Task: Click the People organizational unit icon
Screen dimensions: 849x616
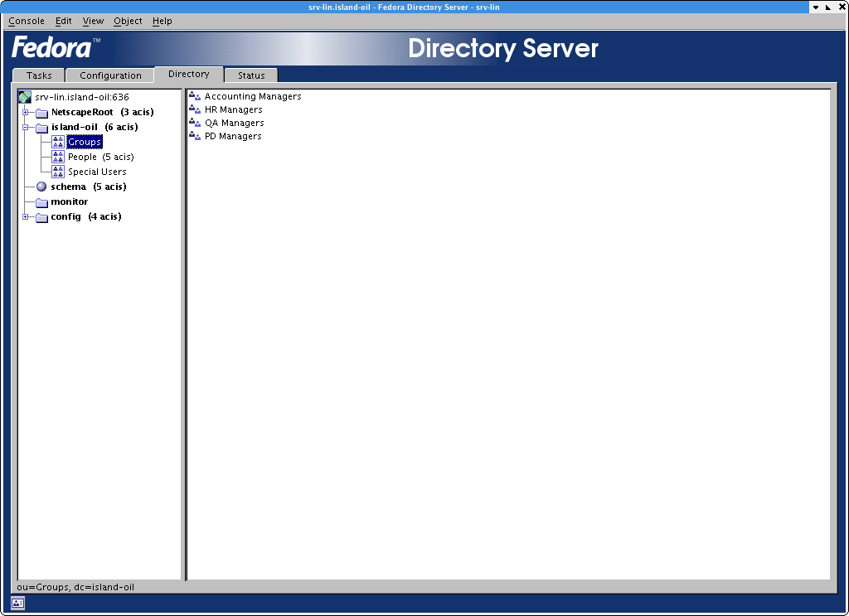Action: 58,157
